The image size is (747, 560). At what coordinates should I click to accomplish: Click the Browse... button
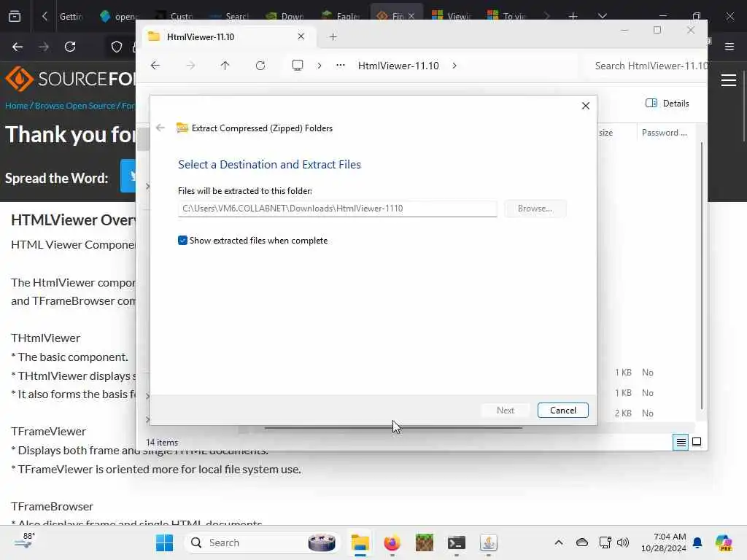pos(535,209)
